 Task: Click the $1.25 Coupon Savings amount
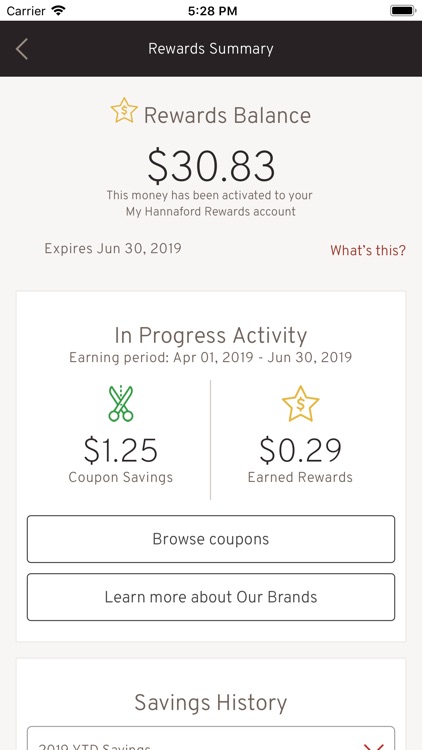[x=121, y=451]
